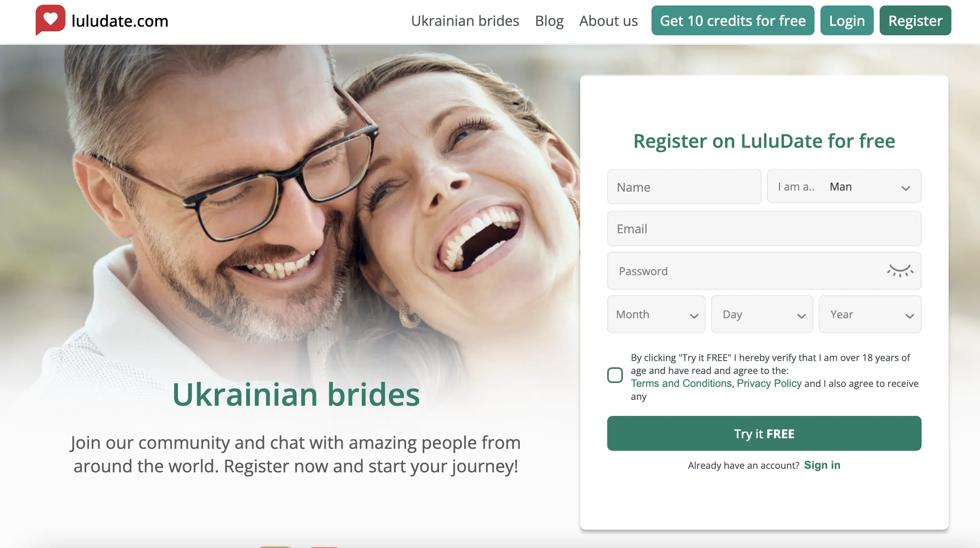The width and height of the screenshot is (980, 548).
Task: Focus the Email input field
Action: [764, 229]
